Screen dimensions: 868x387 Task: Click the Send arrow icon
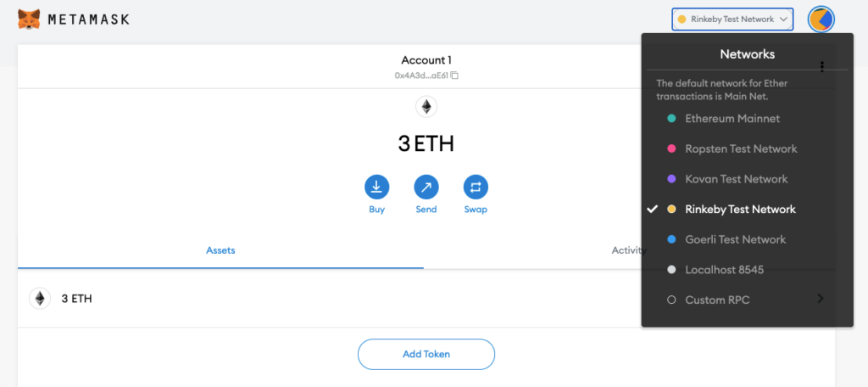(426, 188)
